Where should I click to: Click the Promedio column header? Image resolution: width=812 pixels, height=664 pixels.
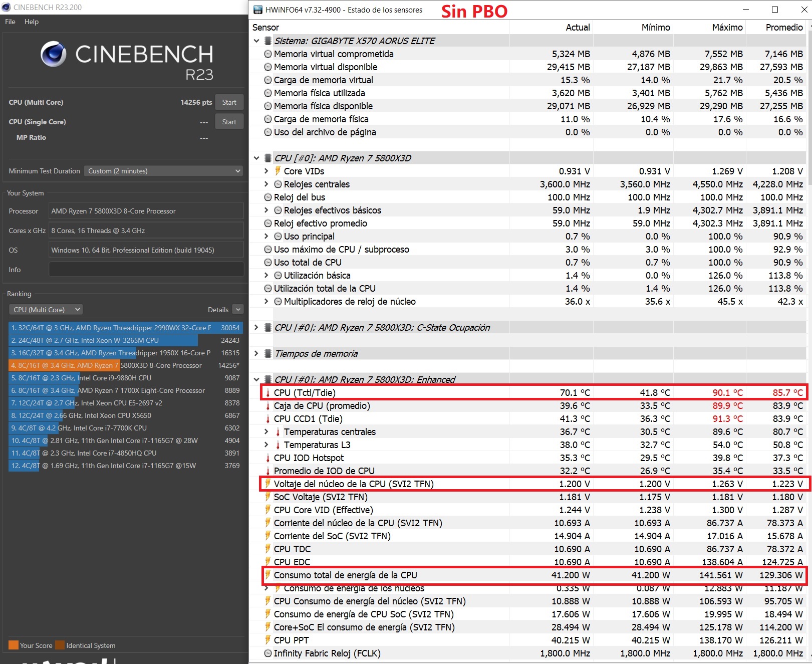[784, 28]
